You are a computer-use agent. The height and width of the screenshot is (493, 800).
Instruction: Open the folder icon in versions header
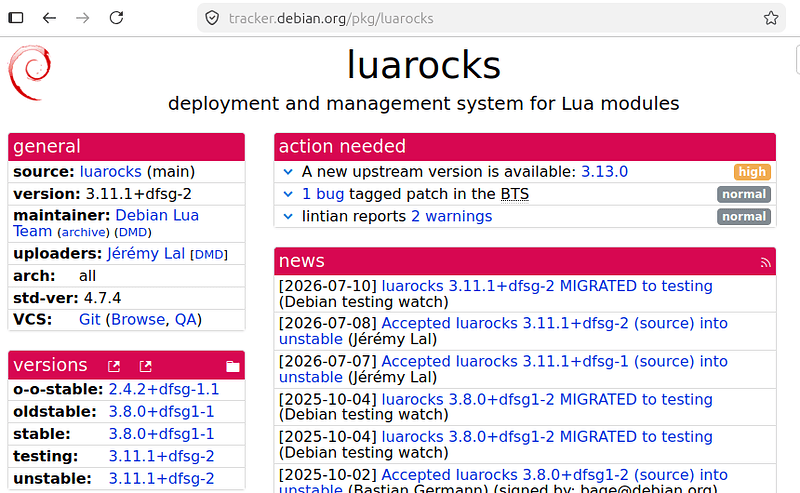click(x=233, y=366)
